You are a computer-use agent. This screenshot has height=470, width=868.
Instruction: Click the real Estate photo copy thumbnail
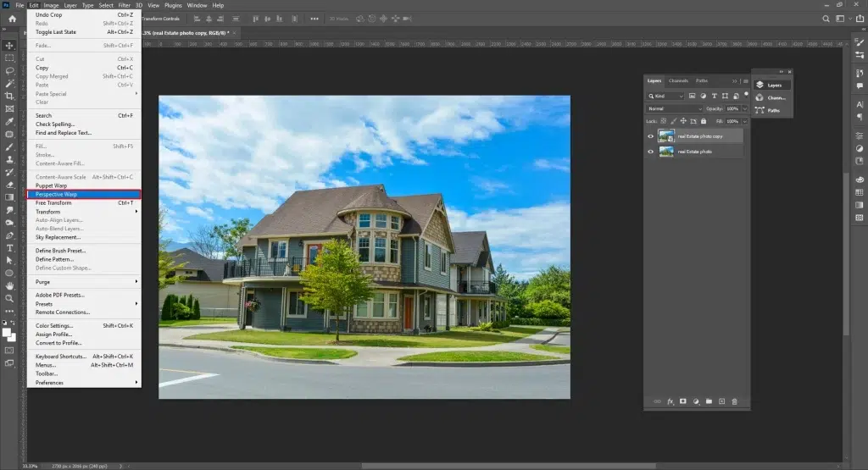(666, 136)
